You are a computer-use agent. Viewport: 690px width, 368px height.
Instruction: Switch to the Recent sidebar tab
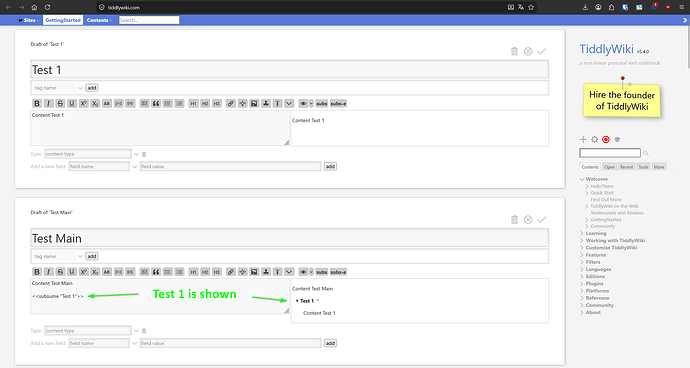(x=627, y=167)
